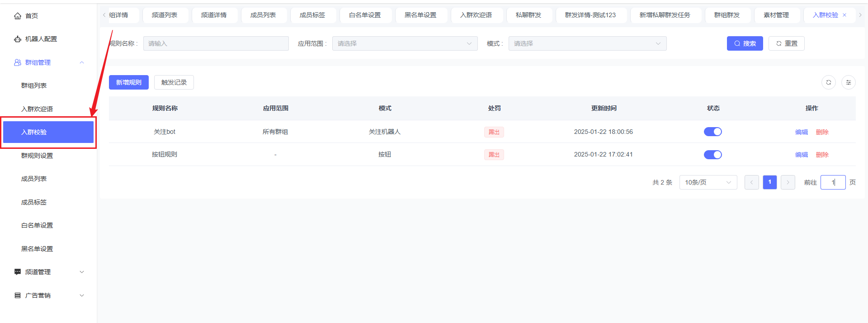Click the 规则名称 input field
Screen dimensions: 868x323
[x=216, y=43]
